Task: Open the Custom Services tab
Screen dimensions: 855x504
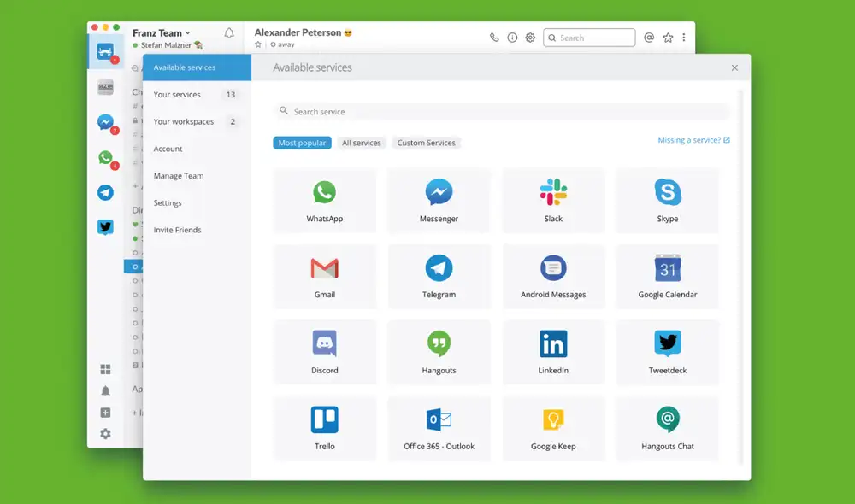Action: [x=426, y=143]
